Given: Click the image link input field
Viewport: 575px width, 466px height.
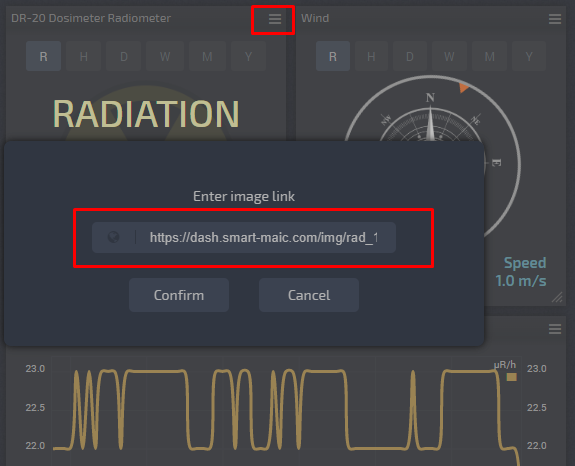Looking at the screenshot, I should click(244, 237).
